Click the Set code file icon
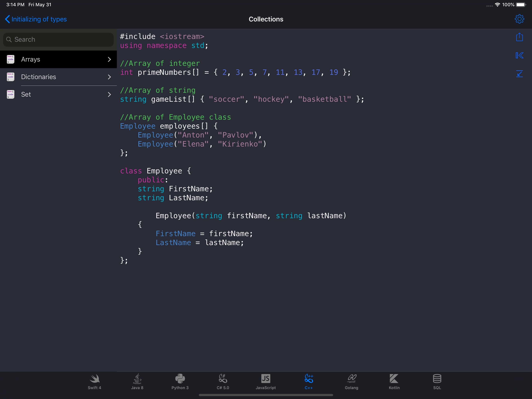This screenshot has width=532, height=399. (11, 94)
